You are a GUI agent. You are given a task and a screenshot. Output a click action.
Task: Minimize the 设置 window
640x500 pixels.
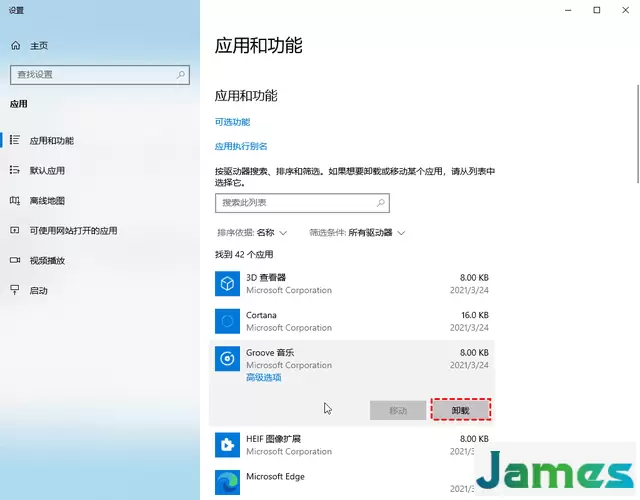[568, 10]
